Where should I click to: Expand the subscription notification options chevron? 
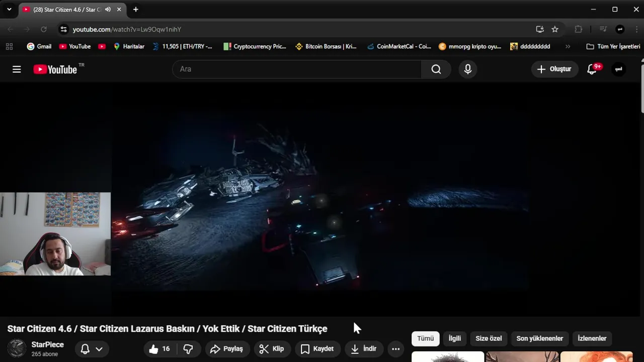[x=99, y=349]
